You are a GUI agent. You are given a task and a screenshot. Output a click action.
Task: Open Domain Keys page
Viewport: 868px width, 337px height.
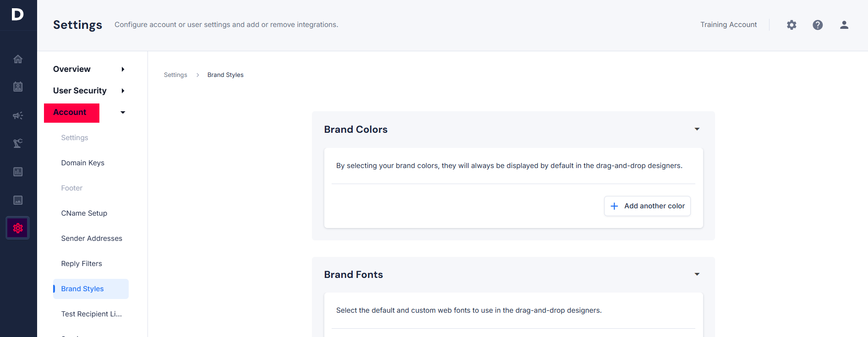[83, 163]
